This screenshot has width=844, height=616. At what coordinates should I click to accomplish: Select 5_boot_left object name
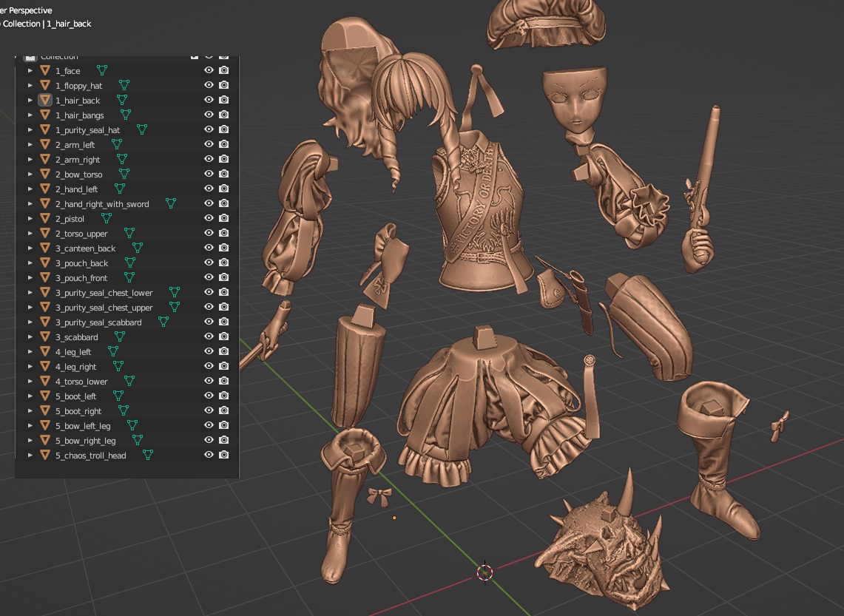76,396
